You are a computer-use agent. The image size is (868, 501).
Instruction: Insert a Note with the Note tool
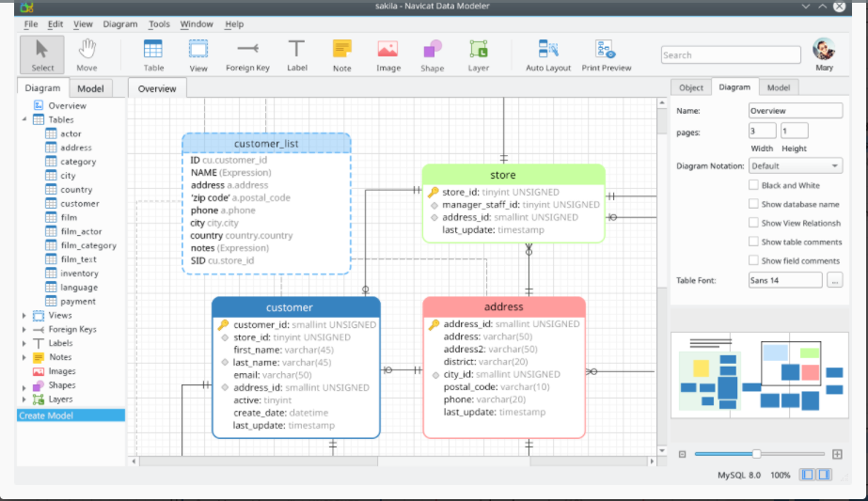(x=341, y=55)
